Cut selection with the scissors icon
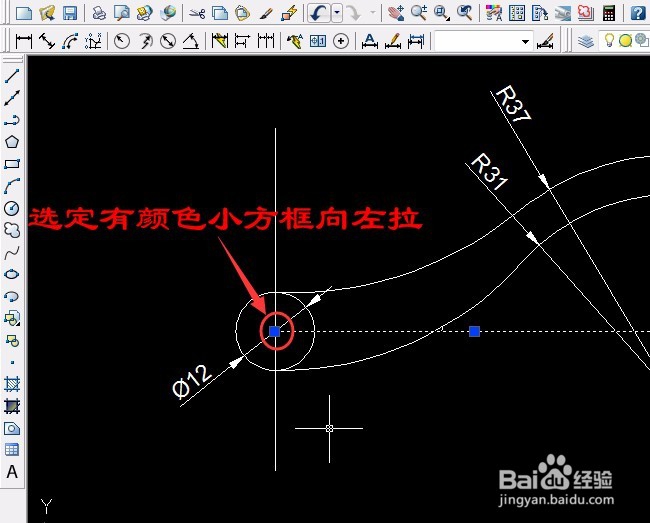The width and height of the screenshot is (650, 523). [197, 13]
